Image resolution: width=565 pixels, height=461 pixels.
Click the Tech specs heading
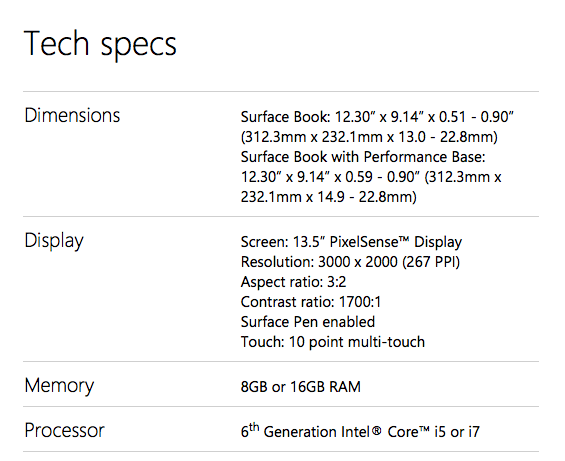[100, 44]
